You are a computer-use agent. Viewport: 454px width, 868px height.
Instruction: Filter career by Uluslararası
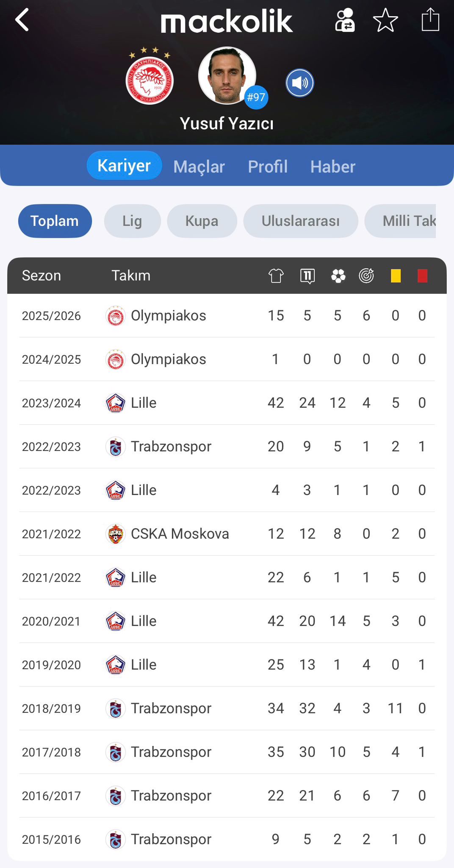tap(300, 221)
